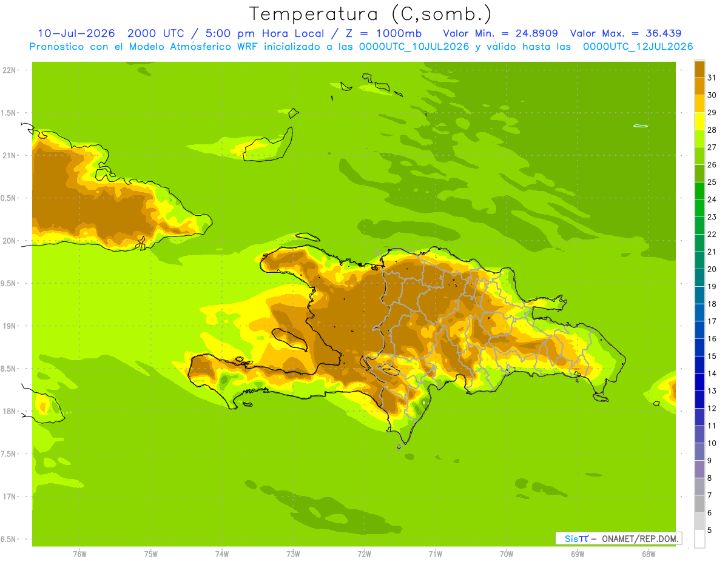This screenshot has width=728, height=562.
Task: Click the title "Temperatura (C,somb.)"
Action: coord(370,14)
